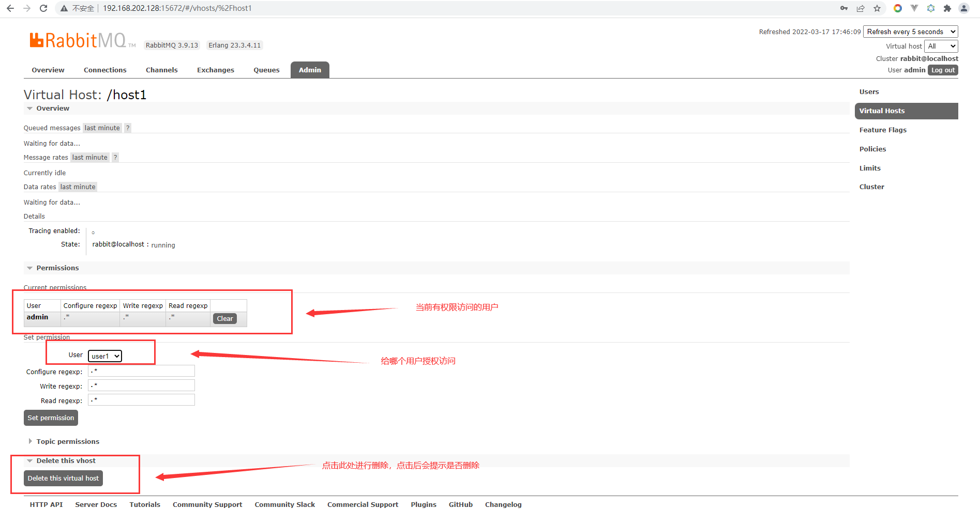Viewport: 980px width, 509px height.
Task: Click the browser address bar URL
Action: pyautogui.click(x=177, y=8)
